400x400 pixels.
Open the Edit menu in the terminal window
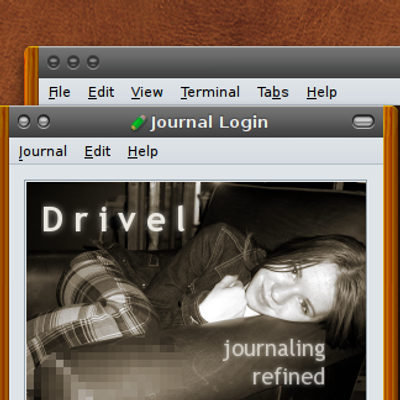(101, 92)
